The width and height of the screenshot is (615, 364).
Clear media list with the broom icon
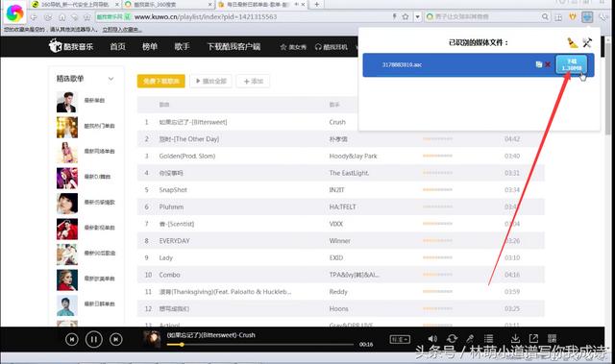pyautogui.click(x=573, y=42)
